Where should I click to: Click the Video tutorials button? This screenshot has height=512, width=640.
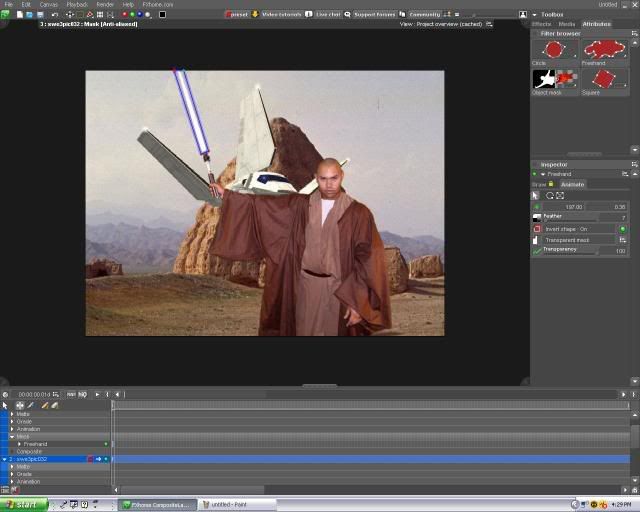[x=282, y=14]
